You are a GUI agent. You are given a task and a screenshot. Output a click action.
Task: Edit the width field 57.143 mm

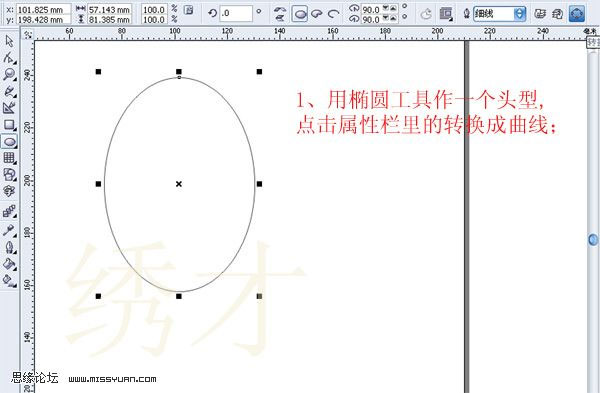[x=109, y=10]
